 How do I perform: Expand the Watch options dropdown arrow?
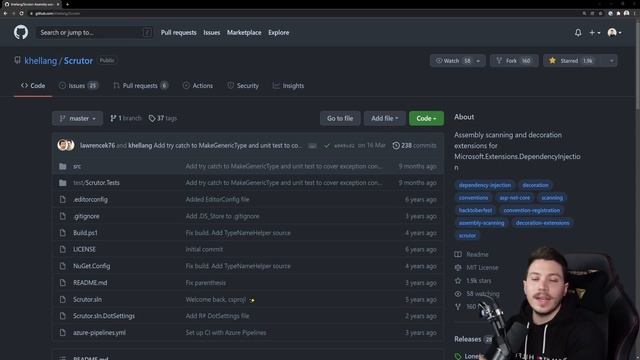(478, 61)
